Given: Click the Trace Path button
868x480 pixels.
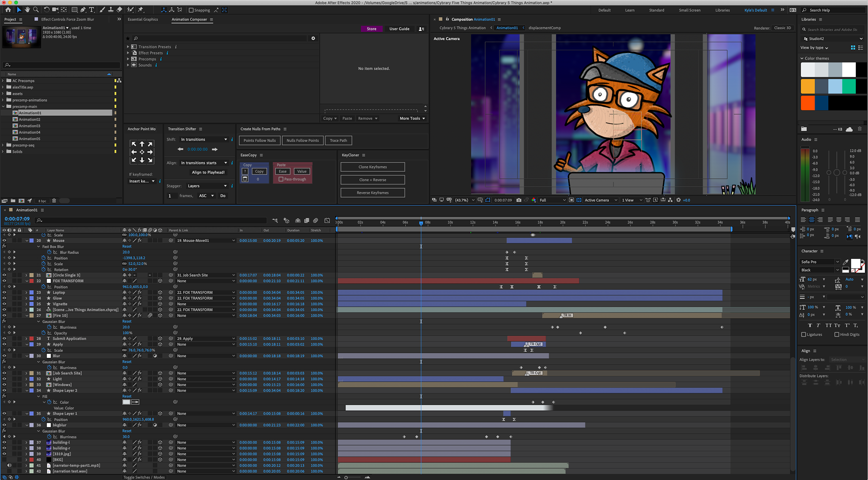Looking at the screenshot, I should pyautogui.click(x=339, y=141).
